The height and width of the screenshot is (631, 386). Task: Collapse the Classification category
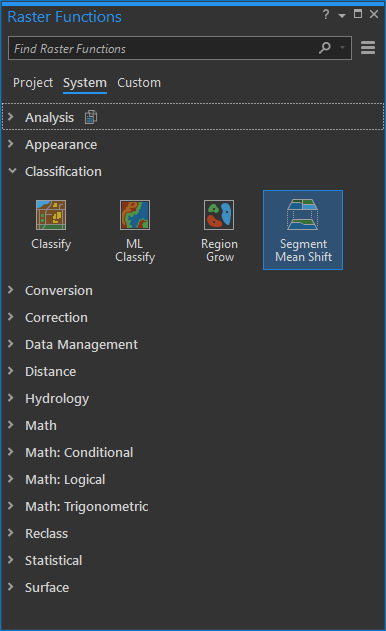pyautogui.click(x=12, y=171)
